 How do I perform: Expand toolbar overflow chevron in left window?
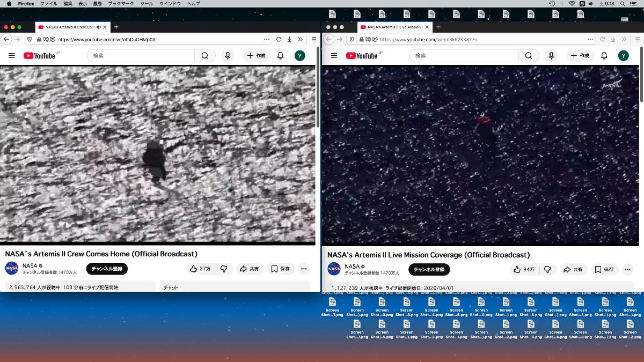click(300, 39)
